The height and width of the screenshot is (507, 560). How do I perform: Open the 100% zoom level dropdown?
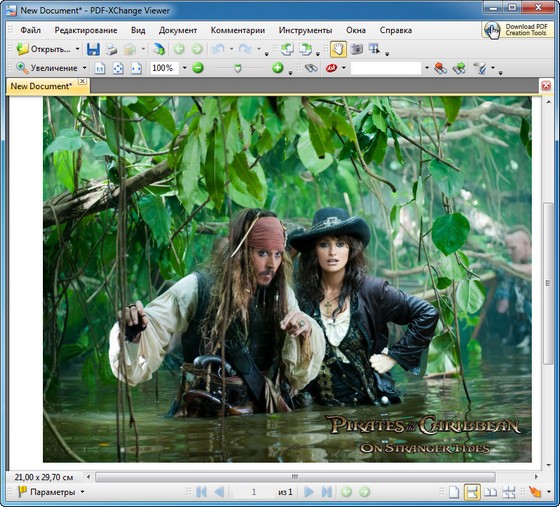tap(184, 67)
